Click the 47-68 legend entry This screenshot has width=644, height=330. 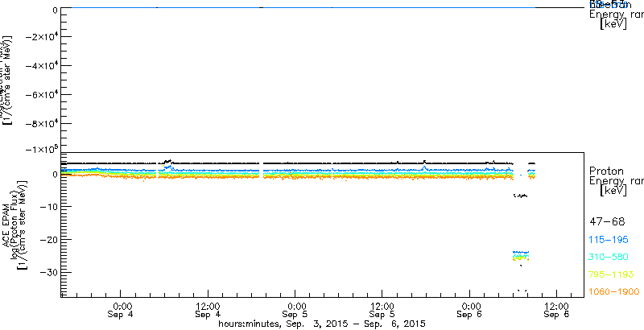[x=607, y=222]
